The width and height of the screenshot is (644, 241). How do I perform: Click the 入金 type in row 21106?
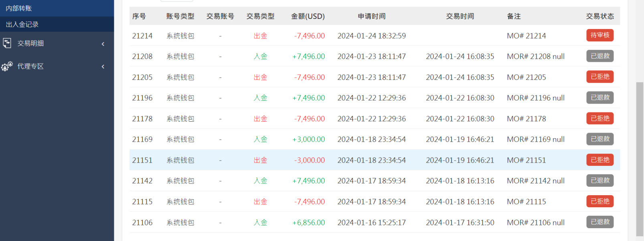pyautogui.click(x=260, y=223)
